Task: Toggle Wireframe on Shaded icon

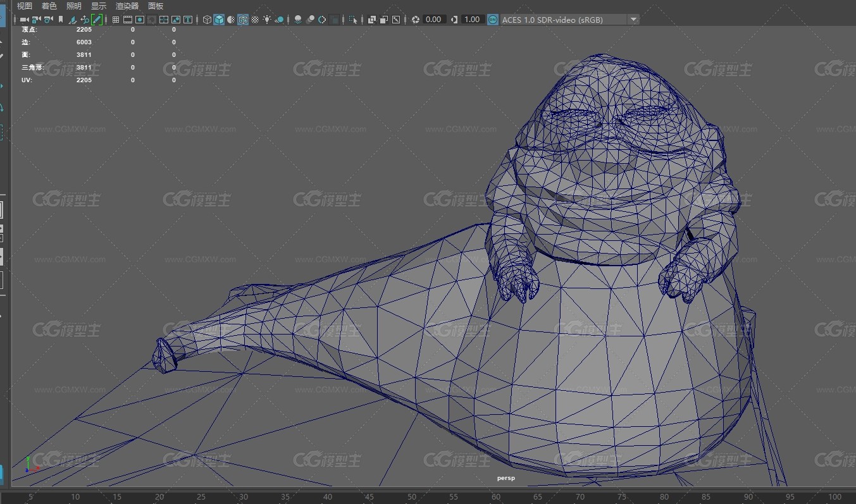Action: click(x=243, y=20)
